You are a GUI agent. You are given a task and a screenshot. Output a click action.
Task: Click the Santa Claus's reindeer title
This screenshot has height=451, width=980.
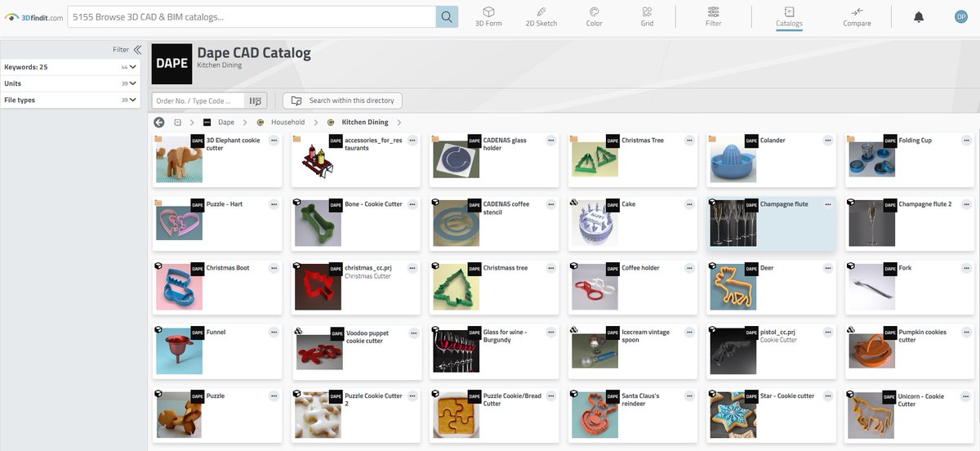click(x=640, y=400)
